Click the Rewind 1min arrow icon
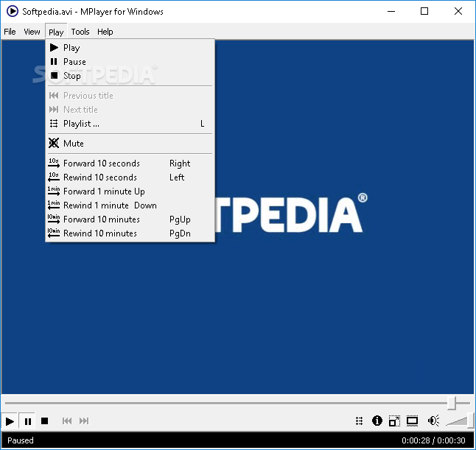The width and height of the screenshot is (476, 450). click(54, 205)
